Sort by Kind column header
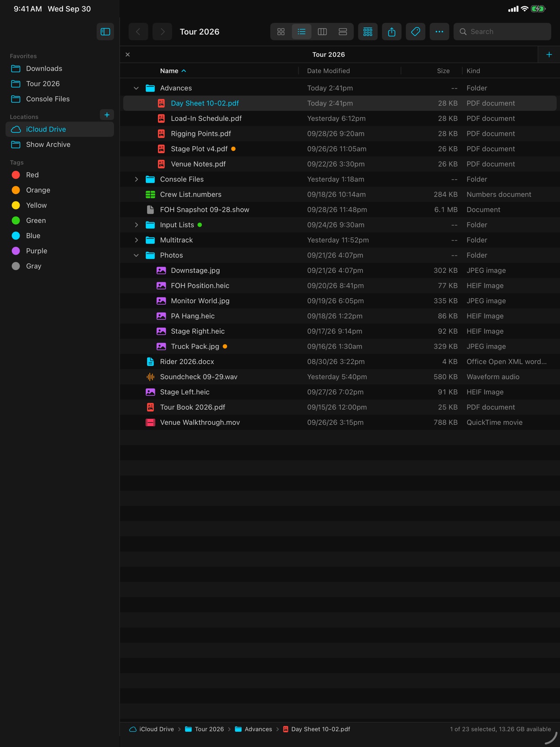The width and height of the screenshot is (560, 747). pos(473,71)
